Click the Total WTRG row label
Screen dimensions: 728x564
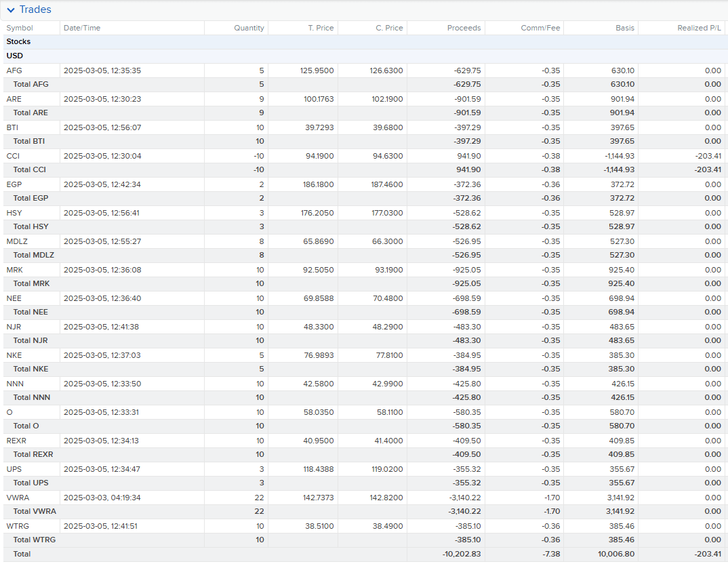tap(35, 540)
